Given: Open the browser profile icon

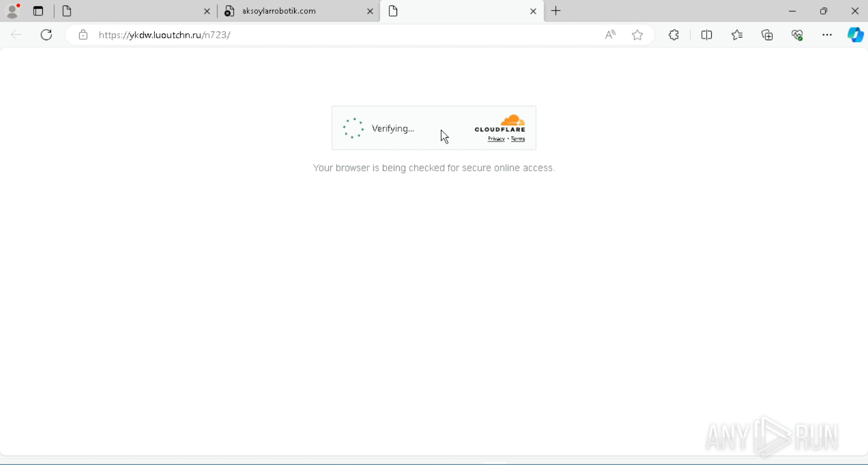Looking at the screenshot, I should pos(12,11).
